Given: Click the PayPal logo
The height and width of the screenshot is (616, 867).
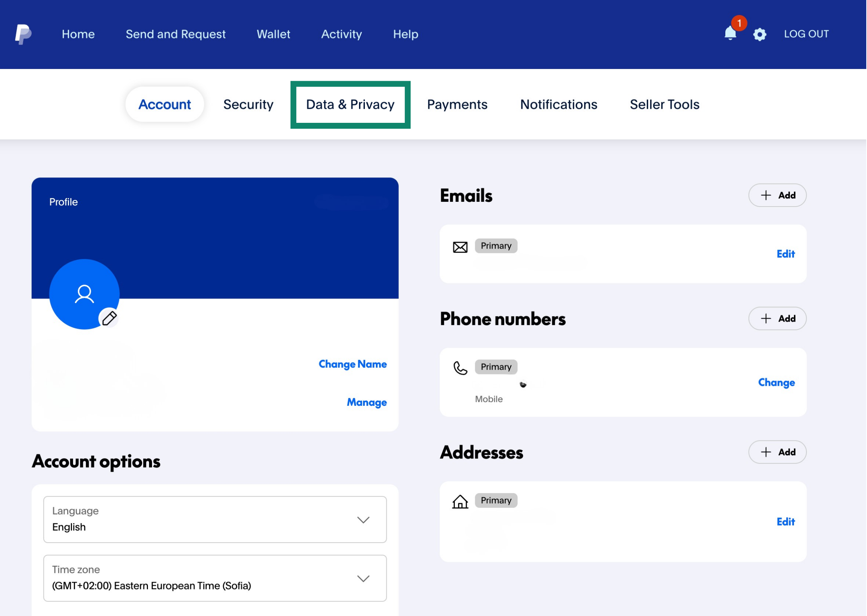Looking at the screenshot, I should (23, 34).
